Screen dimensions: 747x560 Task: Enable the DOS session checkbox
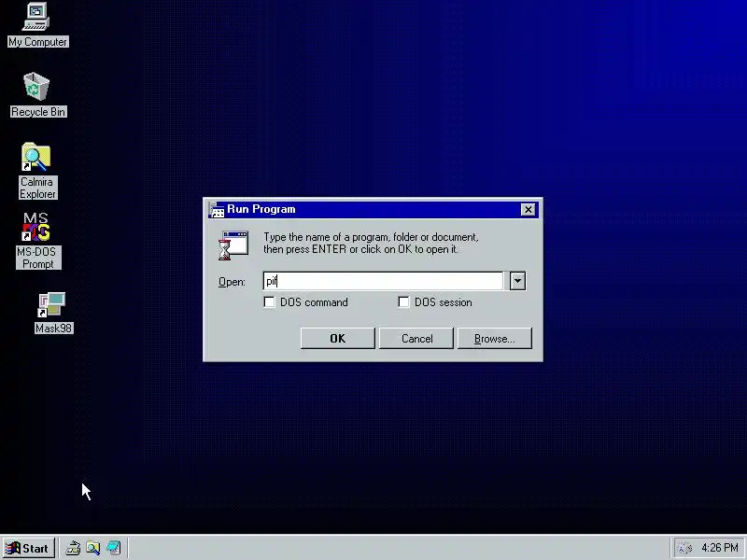[x=403, y=302]
